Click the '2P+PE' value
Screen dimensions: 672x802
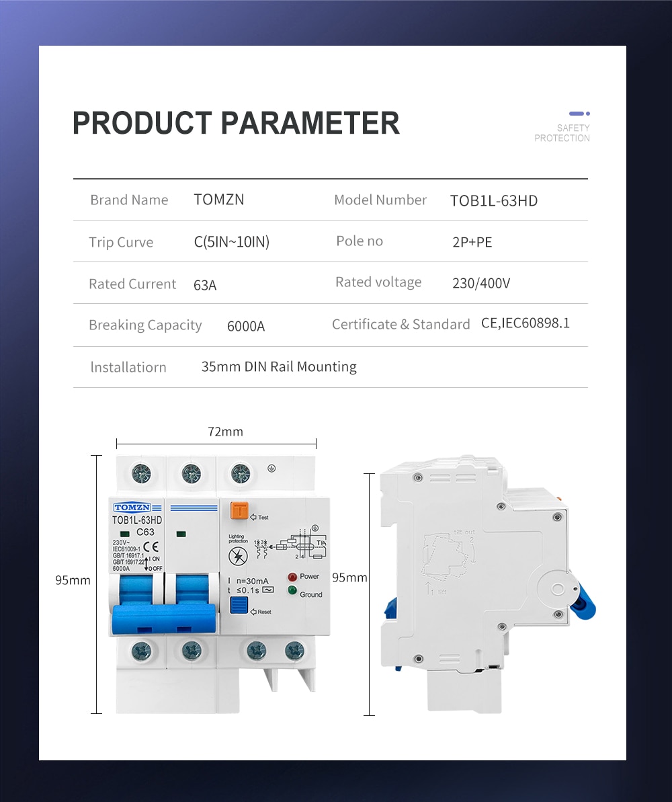pos(472,242)
